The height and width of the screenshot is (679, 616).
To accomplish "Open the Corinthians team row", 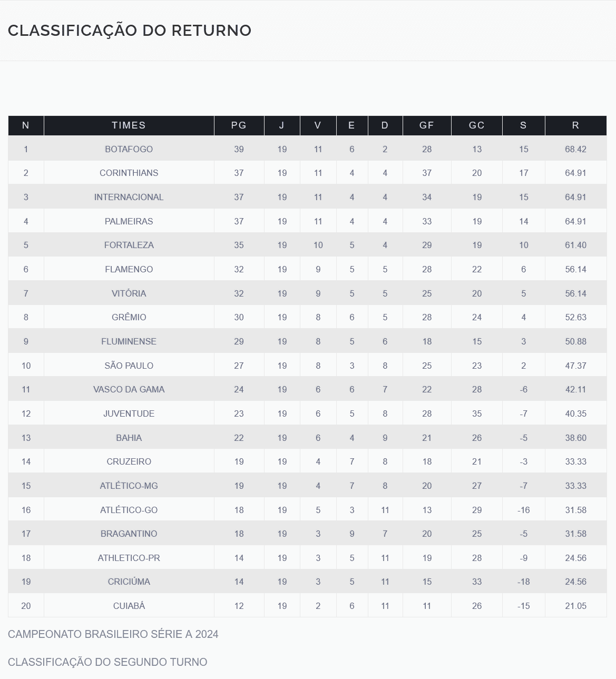I will [129, 173].
